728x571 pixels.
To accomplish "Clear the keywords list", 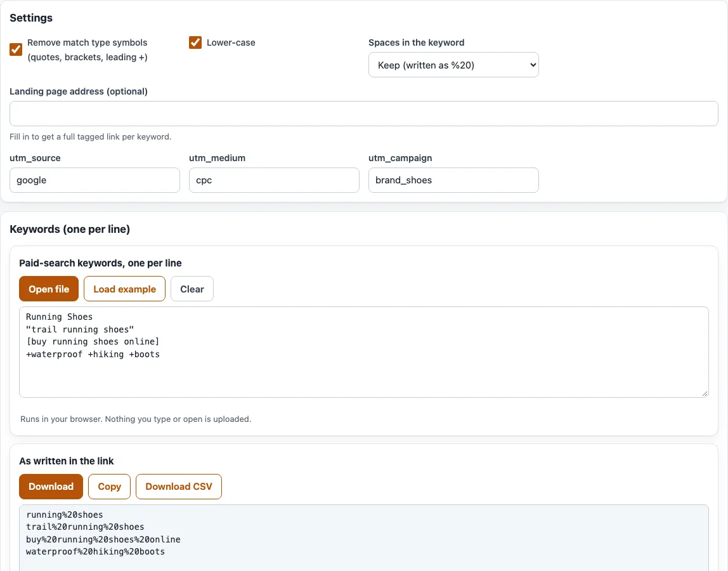I will point(192,289).
